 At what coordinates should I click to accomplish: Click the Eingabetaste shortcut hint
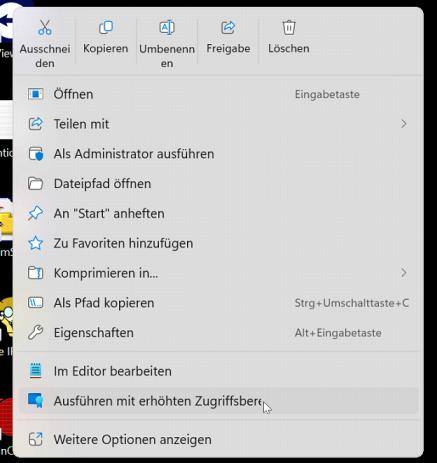(x=327, y=94)
